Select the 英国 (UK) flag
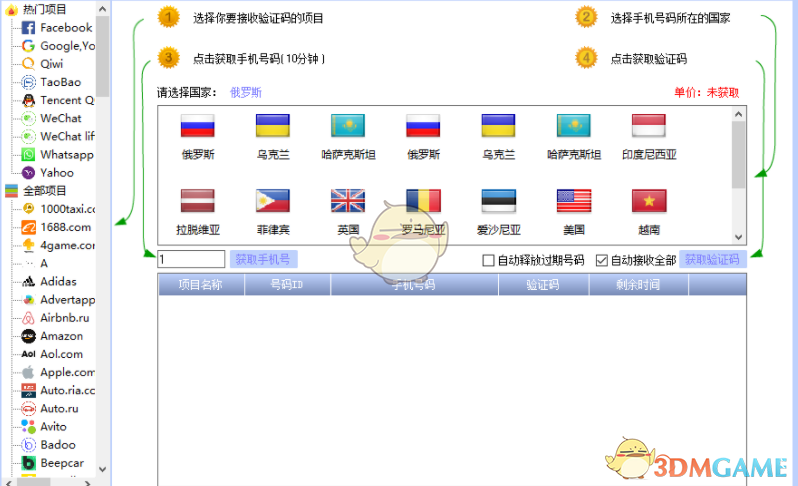798x486 pixels. click(348, 201)
